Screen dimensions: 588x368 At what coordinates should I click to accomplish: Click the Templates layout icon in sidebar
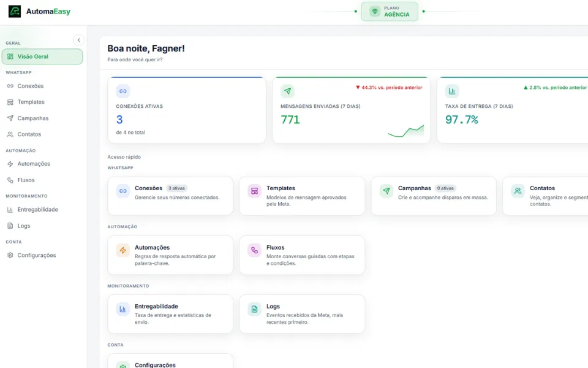click(x=10, y=102)
